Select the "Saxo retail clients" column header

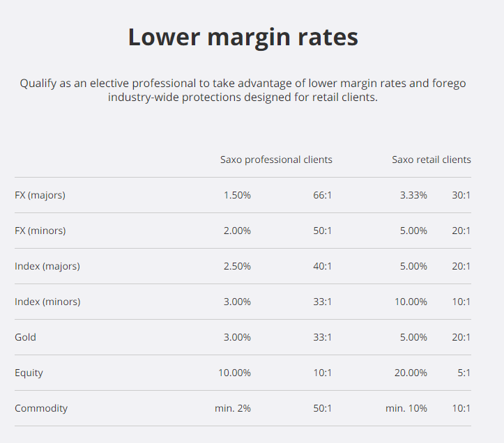pyautogui.click(x=431, y=160)
